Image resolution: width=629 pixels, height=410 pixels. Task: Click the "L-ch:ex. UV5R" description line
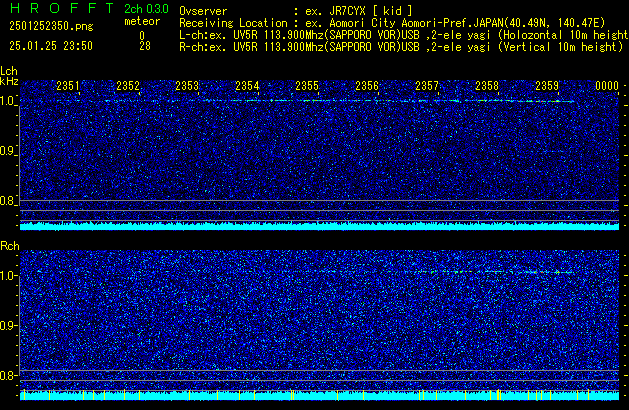pyautogui.click(x=404, y=35)
